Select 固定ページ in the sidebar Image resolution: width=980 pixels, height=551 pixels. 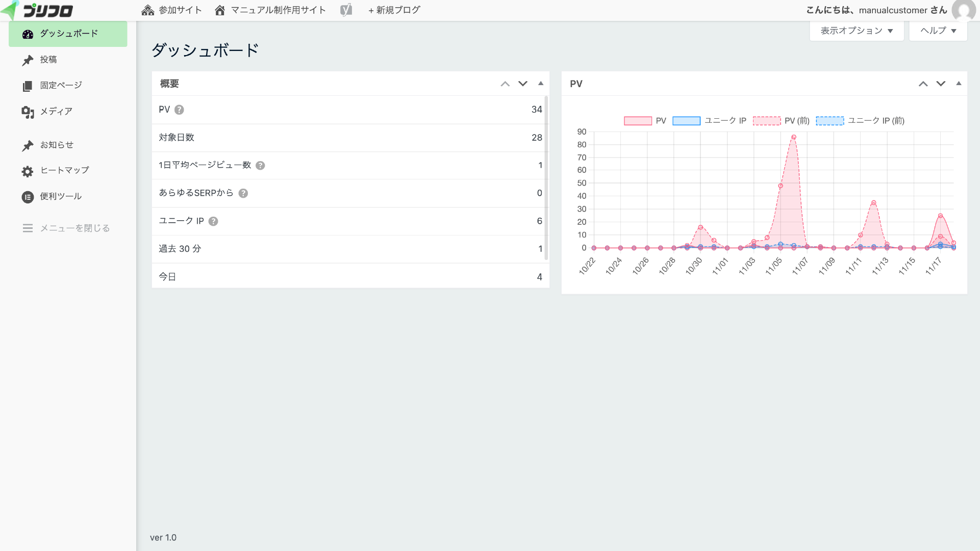coord(61,85)
